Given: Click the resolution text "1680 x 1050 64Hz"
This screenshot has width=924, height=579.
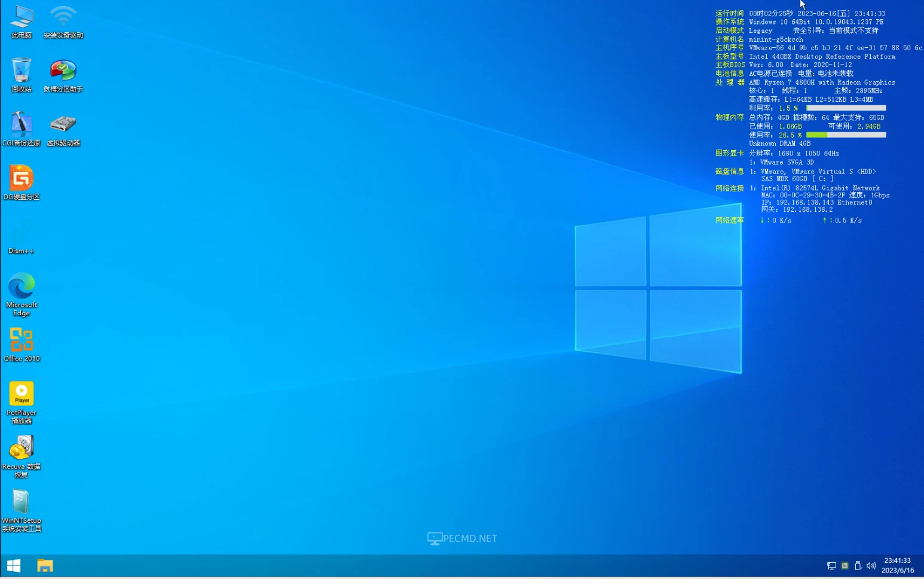Looking at the screenshot, I should [808, 153].
